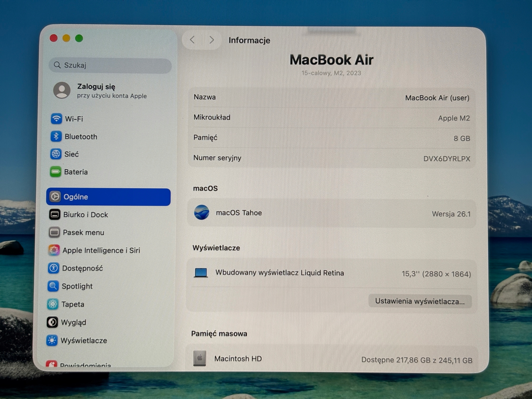Click the Apple M2 chip value
532x399 pixels.
coord(454,118)
